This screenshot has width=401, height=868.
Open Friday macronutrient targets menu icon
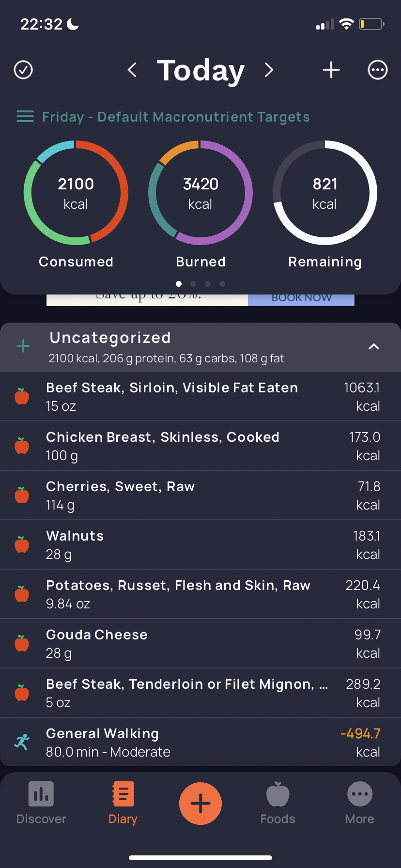(x=25, y=117)
